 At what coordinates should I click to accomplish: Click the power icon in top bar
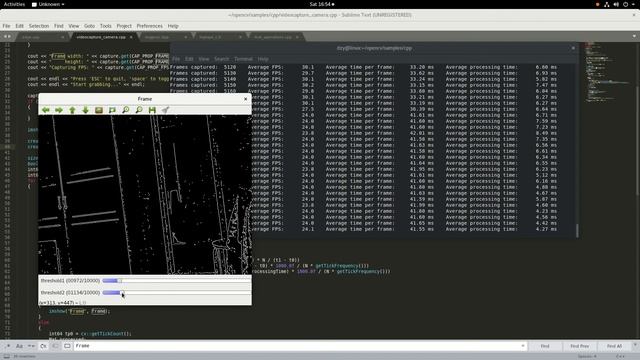(x=625, y=4)
